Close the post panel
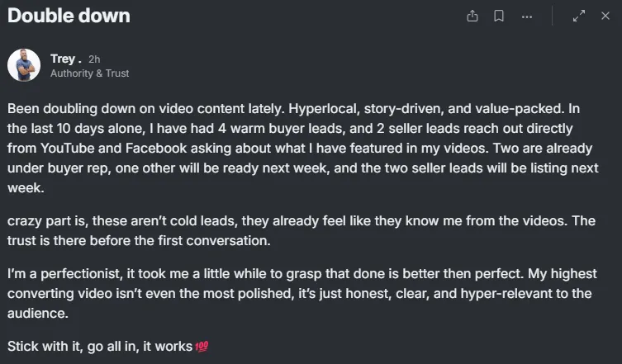This screenshot has width=622, height=364. click(x=605, y=16)
